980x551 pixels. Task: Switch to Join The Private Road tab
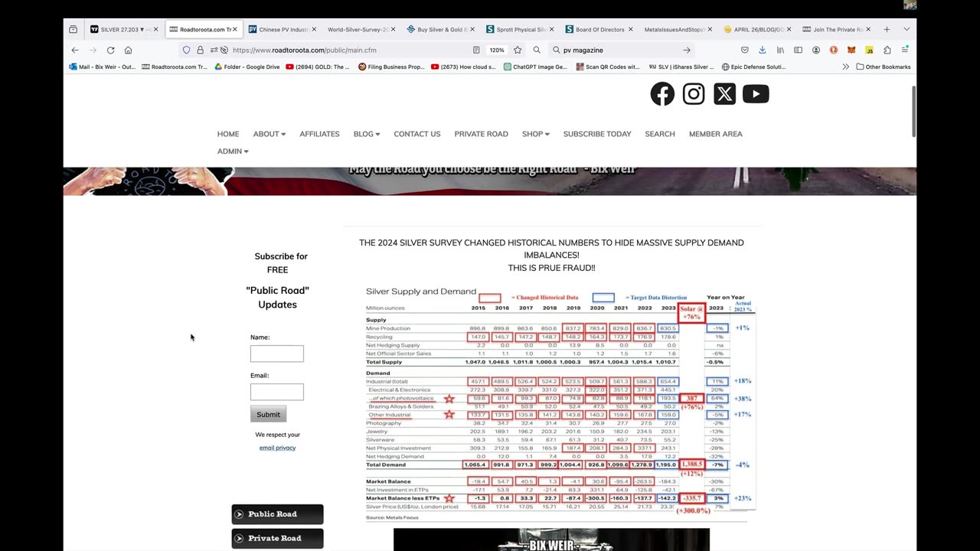point(835,29)
